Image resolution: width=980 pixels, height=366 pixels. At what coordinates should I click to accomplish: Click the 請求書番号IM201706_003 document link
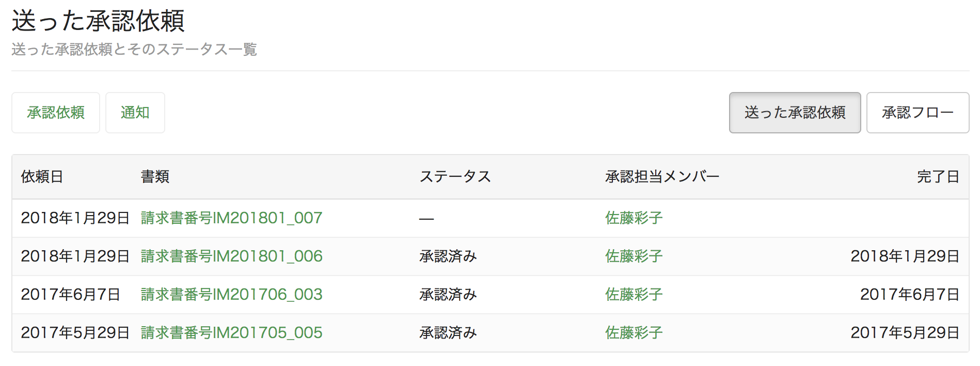click(231, 295)
